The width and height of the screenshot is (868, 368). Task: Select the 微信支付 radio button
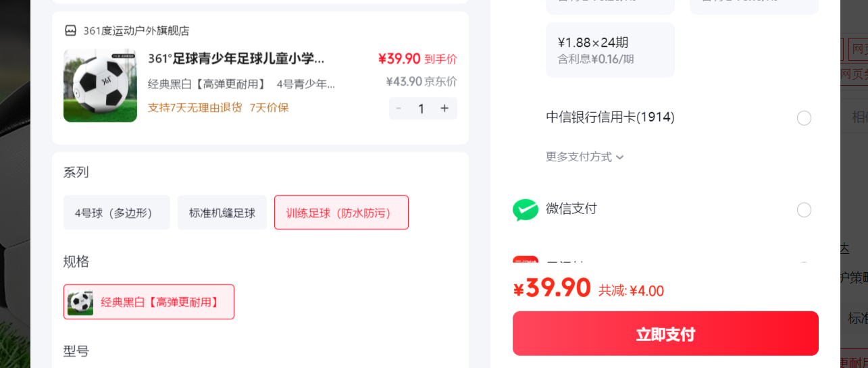tap(804, 210)
